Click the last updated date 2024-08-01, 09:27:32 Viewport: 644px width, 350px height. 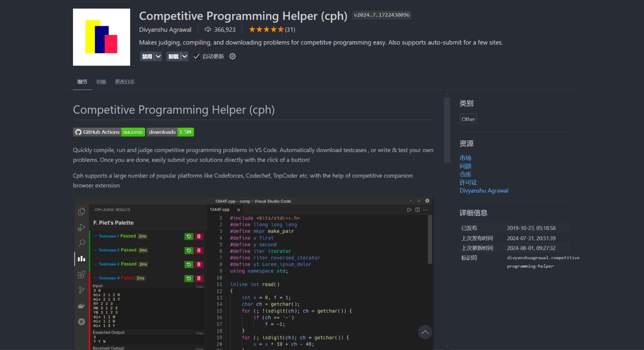(531, 248)
